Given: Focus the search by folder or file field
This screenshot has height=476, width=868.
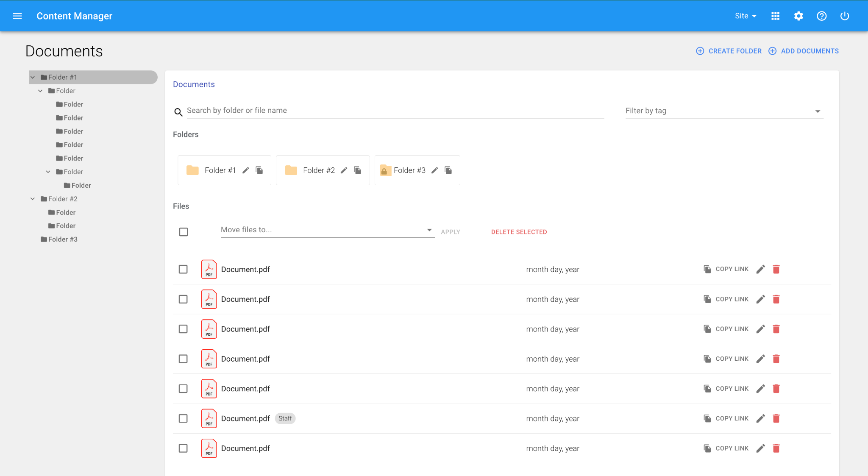Looking at the screenshot, I should (x=395, y=111).
